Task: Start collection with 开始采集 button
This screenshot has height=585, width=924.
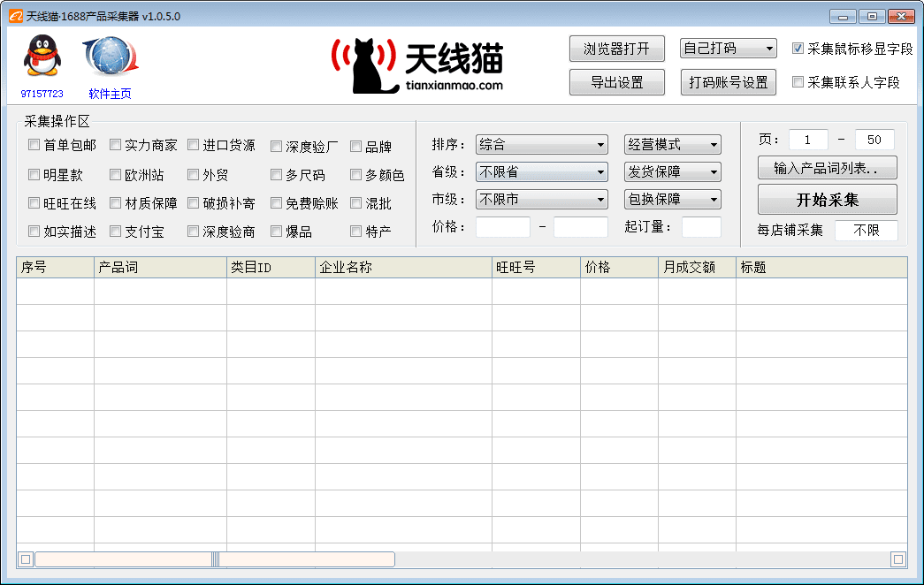Action: click(x=828, y=200)
